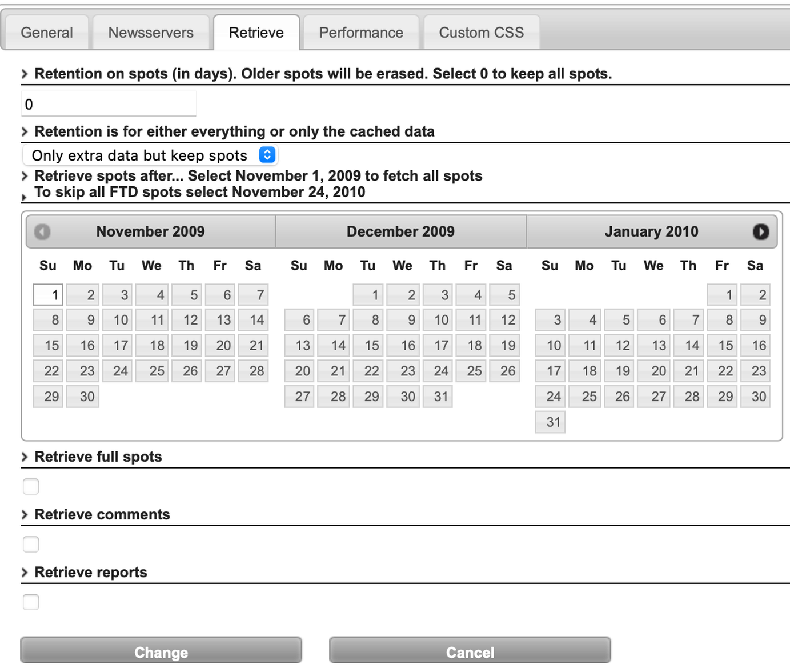The width and height of the screenshot is (790, 672).
Task: Select November 11, 2009 date
Action: tap(152, 320)
